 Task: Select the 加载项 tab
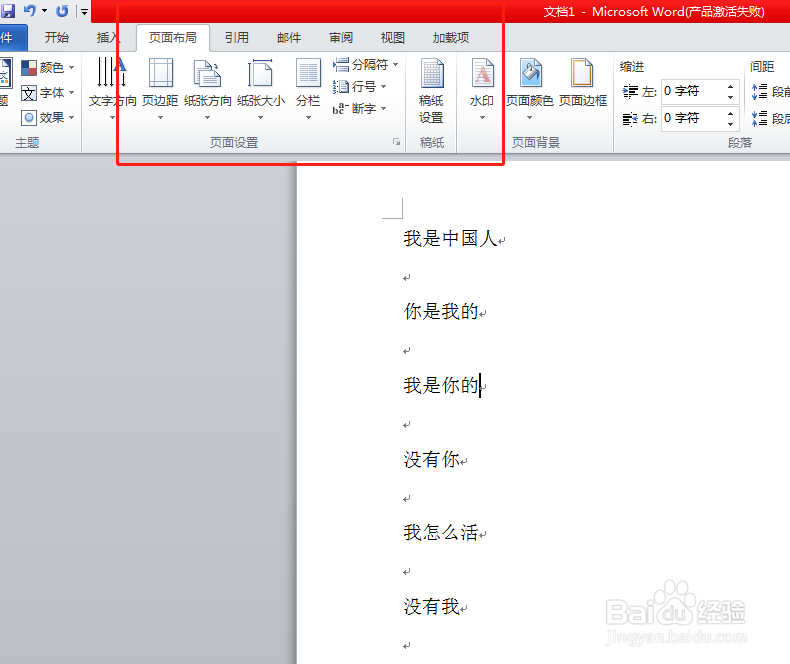tap(451, 38)
